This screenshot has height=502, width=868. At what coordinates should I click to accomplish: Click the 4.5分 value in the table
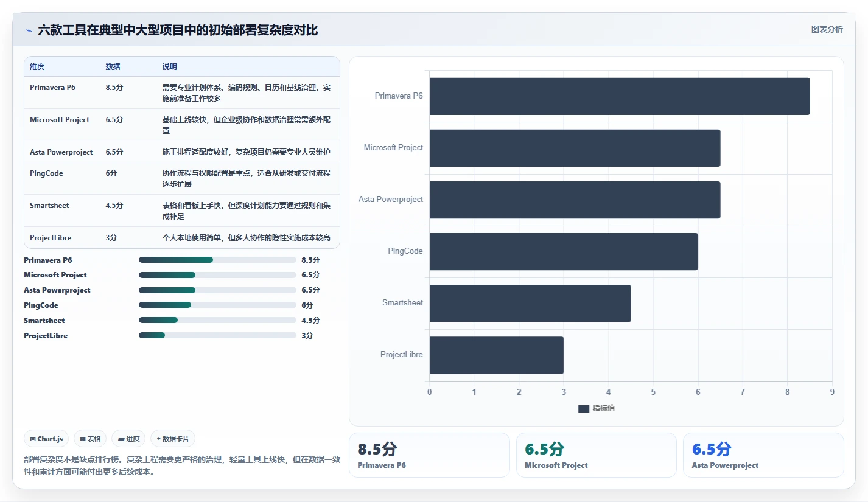[114, 206]
